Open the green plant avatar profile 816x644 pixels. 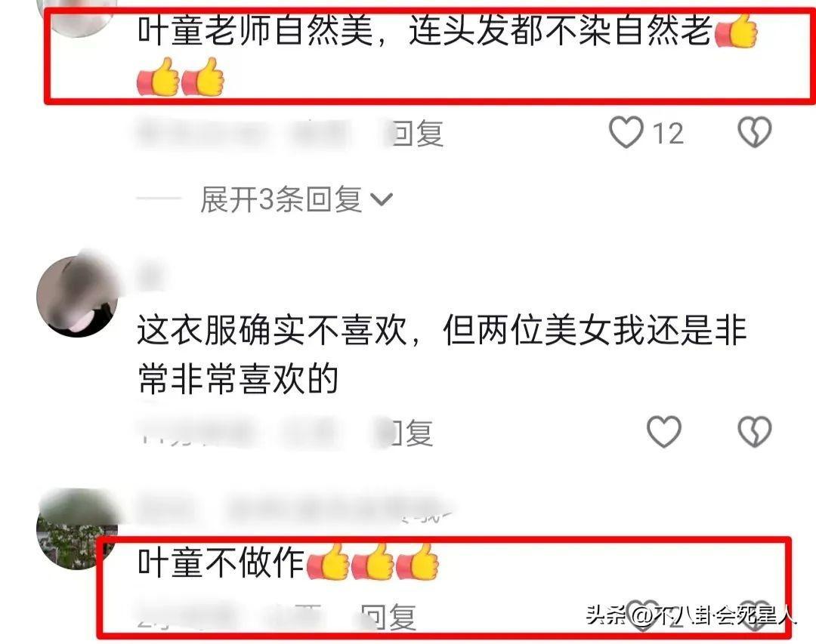pos(77,529)
